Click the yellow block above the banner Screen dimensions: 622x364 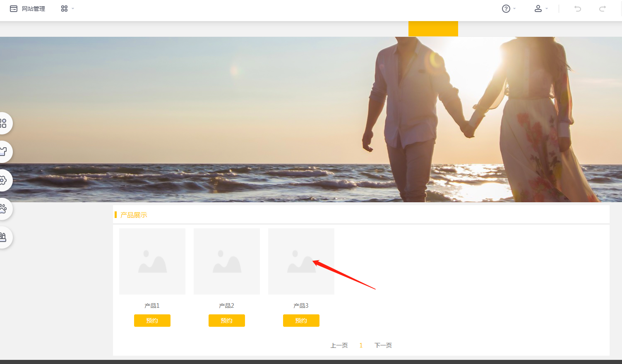tap(433, 29)
